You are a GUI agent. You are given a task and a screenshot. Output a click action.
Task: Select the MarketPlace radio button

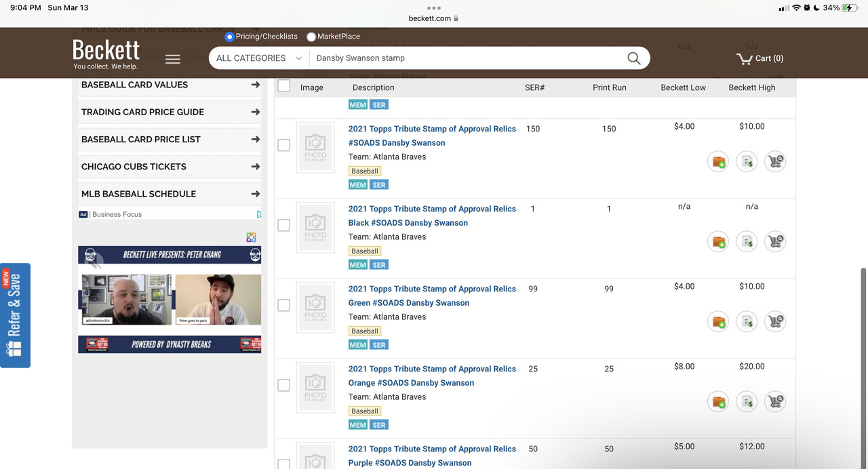[311, 37]
